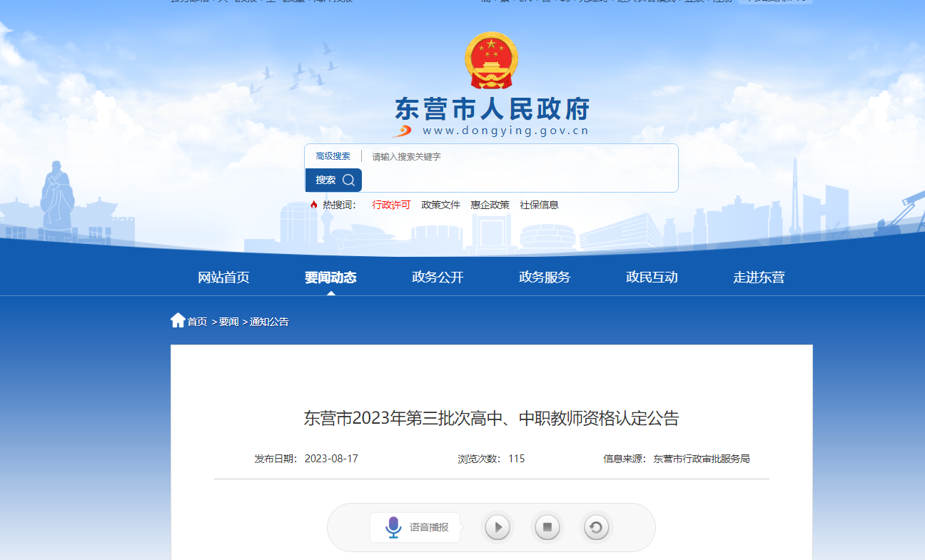Click the national emblem logo

coord(491,60)
